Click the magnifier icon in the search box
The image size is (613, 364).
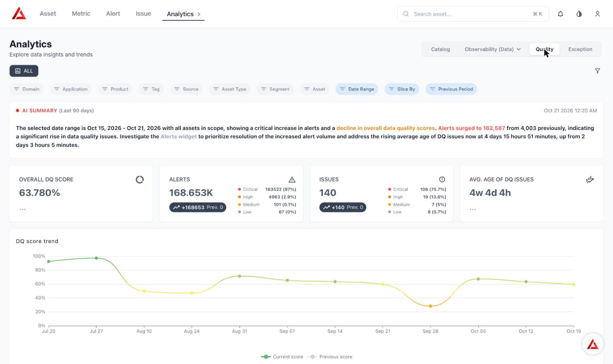coord(406,14)
